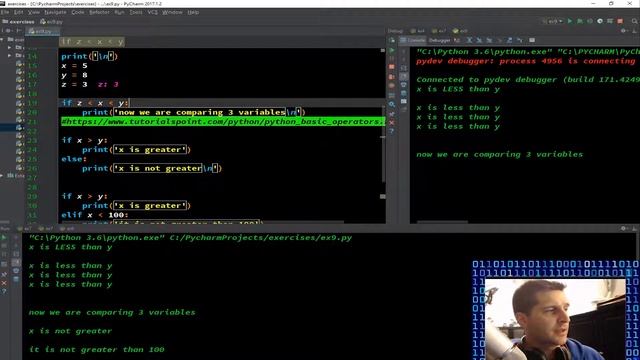
Task: Open the File menu
Action: (x=4, y=12)
